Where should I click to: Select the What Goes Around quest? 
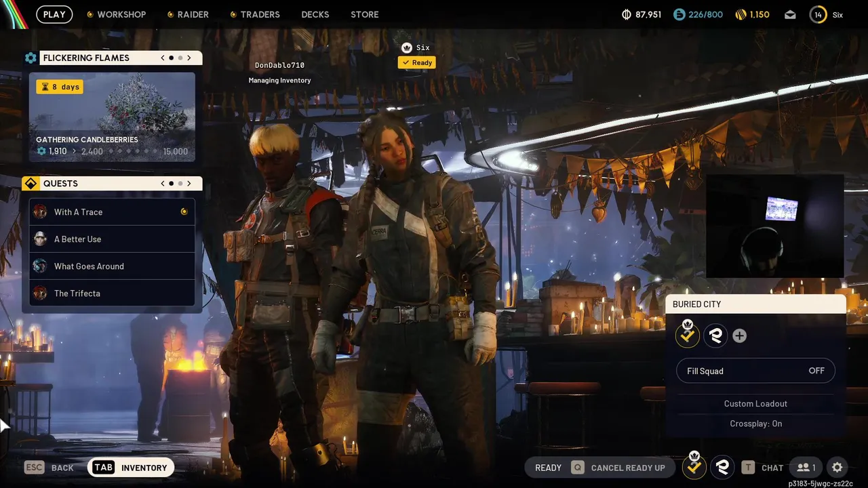pyautogui.click(x=112, y=266)
